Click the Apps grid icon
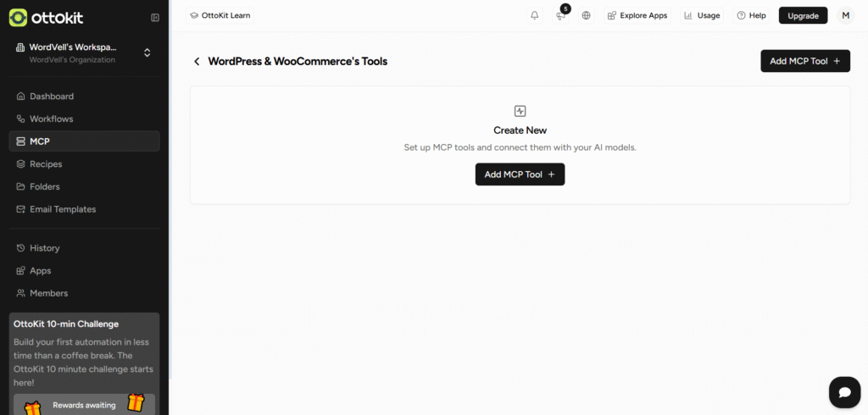 [x=20, y=270]
